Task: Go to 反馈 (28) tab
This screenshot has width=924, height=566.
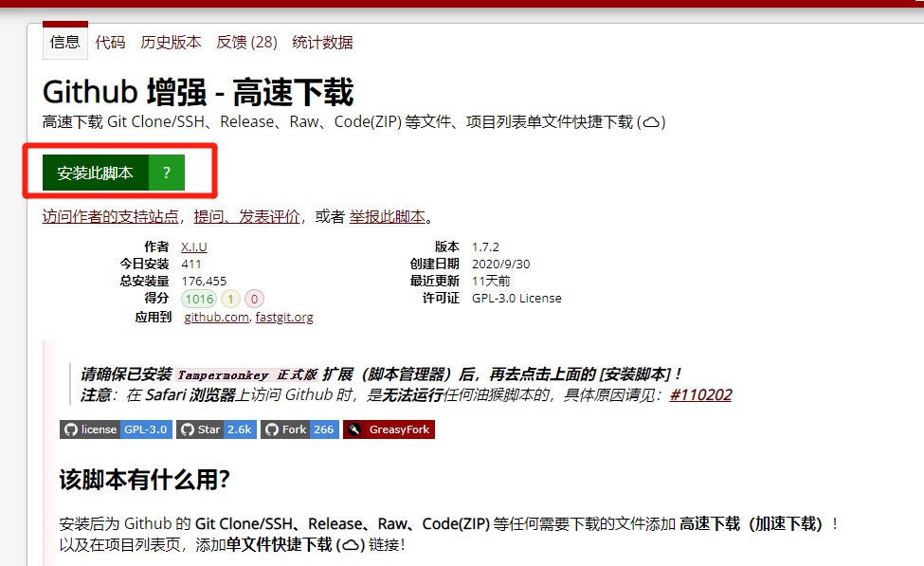Action: point(246,43)
